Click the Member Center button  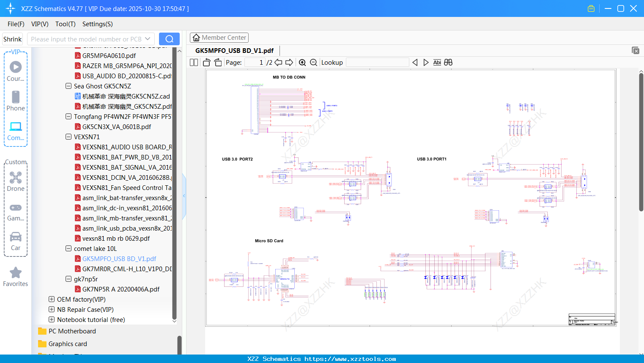click(x=219, y=38)
